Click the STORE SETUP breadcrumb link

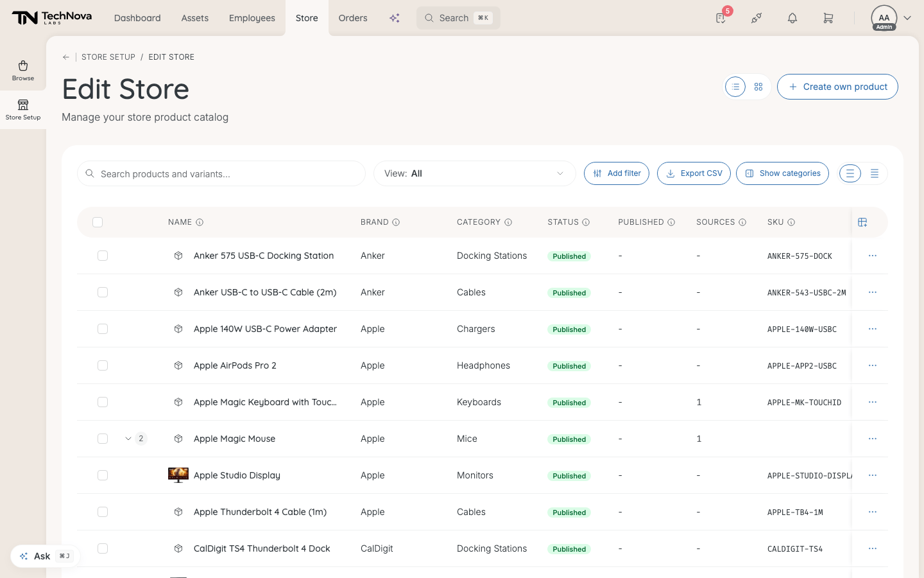coord(108,57)
